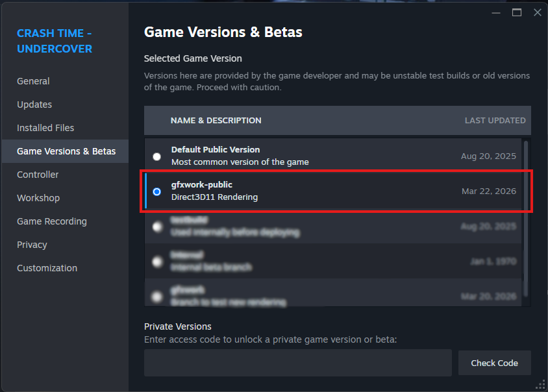
Task: Click the LAST UPDATED column header
Action: click(495, 121)
